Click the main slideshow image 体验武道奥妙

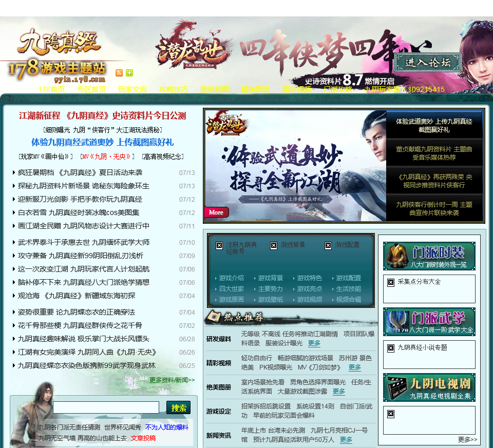click(x=295, y=166)
